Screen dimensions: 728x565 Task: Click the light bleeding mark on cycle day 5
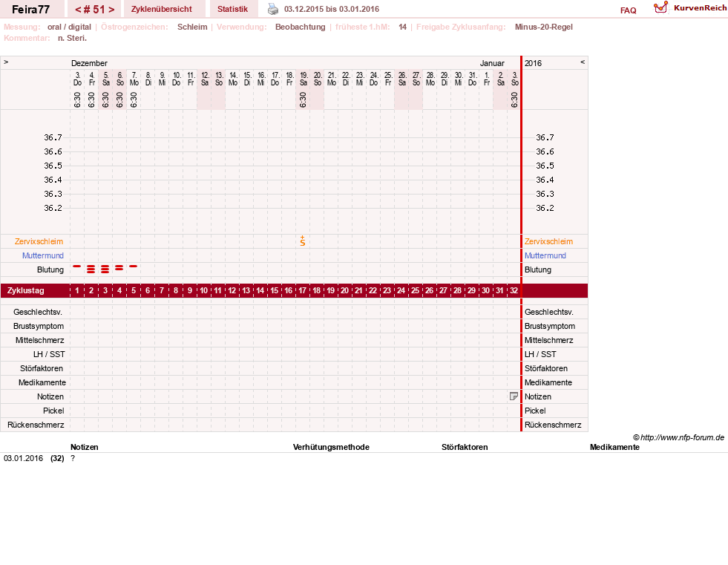(x=134, y=267)
